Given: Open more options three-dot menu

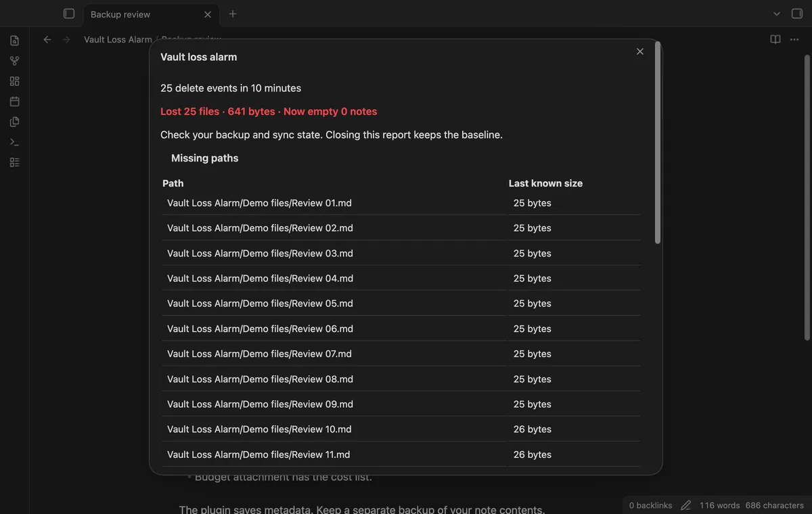Looking at the screenshot, I should point(794,39).
